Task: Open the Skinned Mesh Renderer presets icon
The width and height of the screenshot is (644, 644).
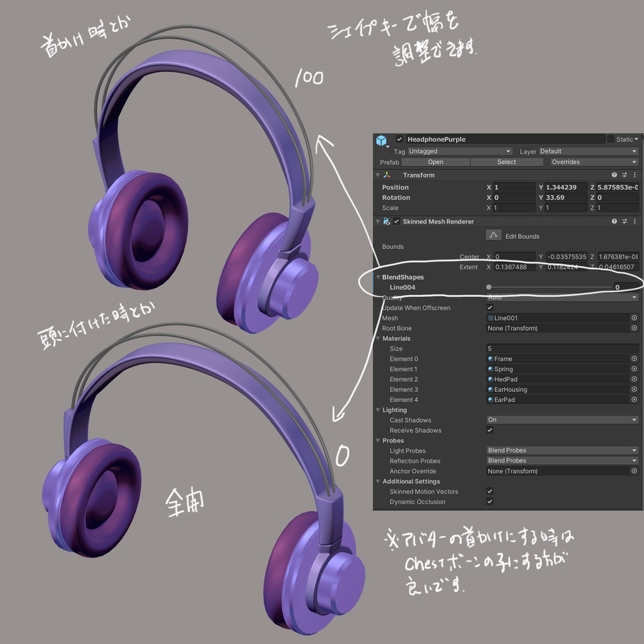Action: pyautogui.click(x=624, y=221)
